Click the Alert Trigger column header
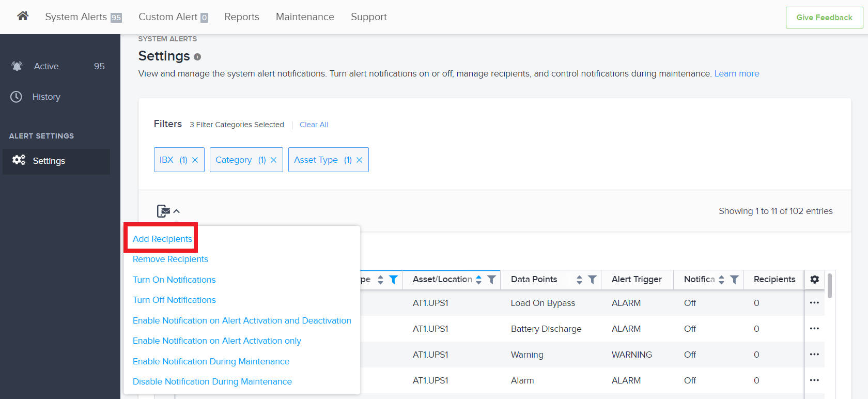This screenshot has height=399, width=868. (637, 279)
